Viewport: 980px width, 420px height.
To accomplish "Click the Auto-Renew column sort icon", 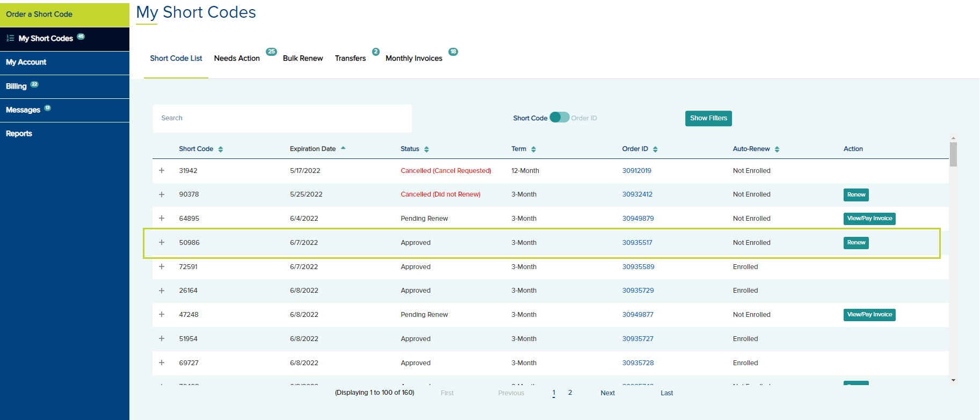I will click(777, 149).
